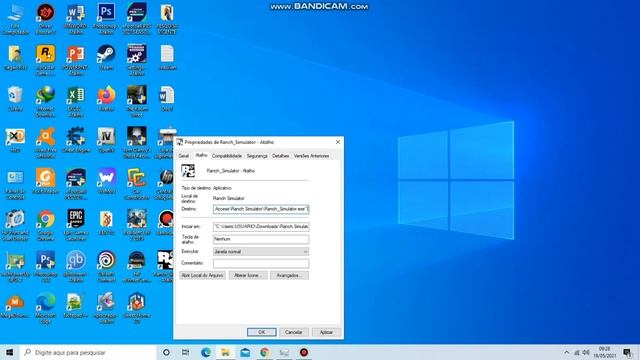Open the Microsoft Word desktop shortcut
640x360 pixels.
pos(76,18)
